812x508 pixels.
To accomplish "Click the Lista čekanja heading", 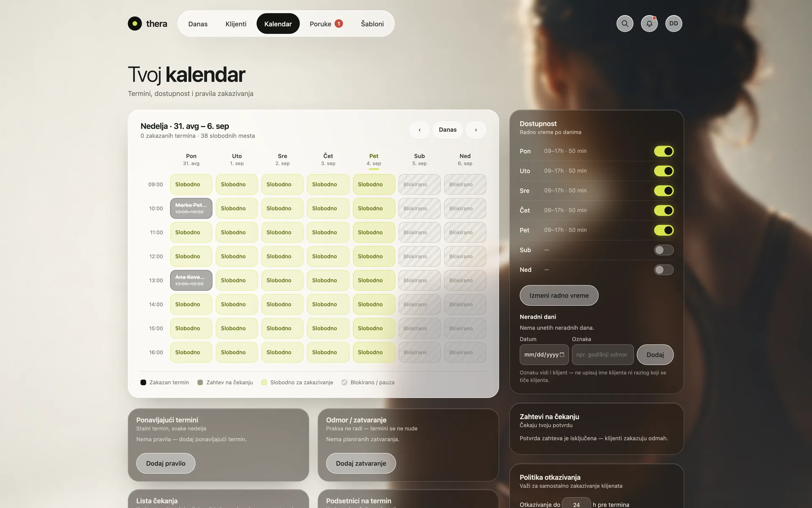I will point(157,501).
